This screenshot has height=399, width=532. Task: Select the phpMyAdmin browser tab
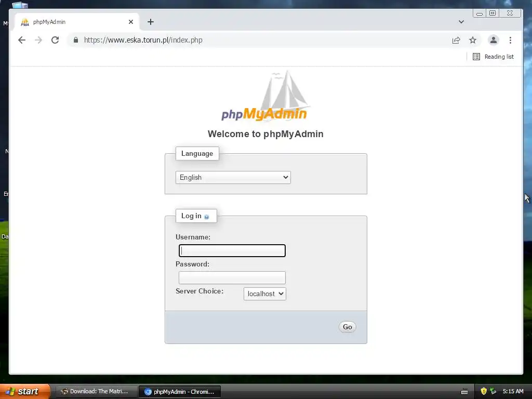[77, 22]
